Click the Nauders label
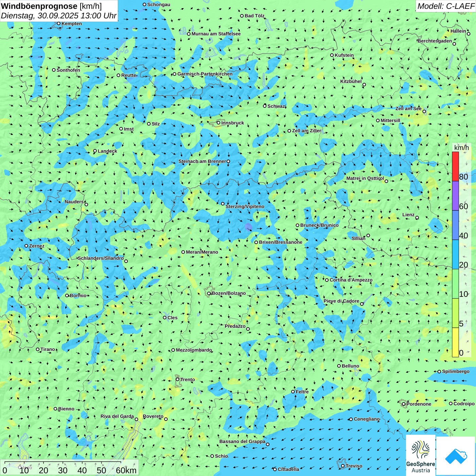Viewport: 476px width, 476px height. click(x=74, y=202)
